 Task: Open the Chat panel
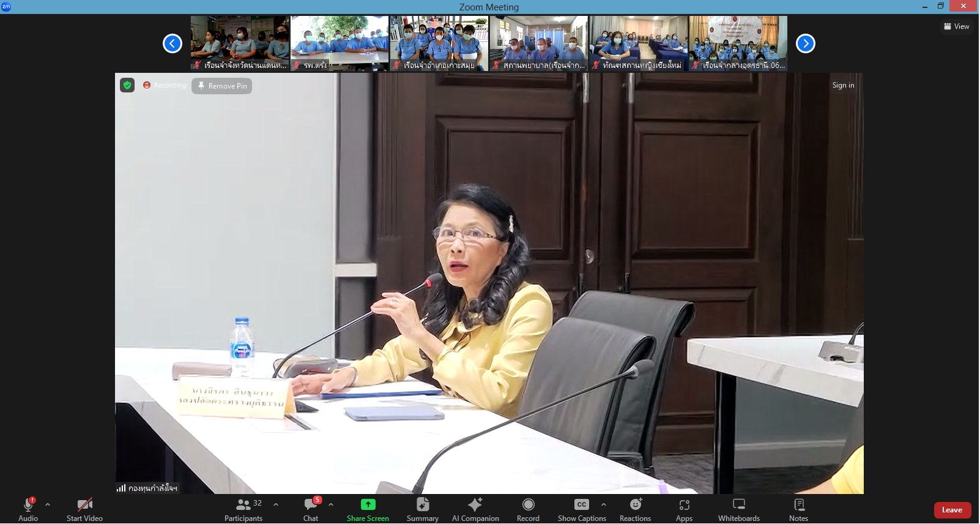pyautogui.click(x=311, y=509)
